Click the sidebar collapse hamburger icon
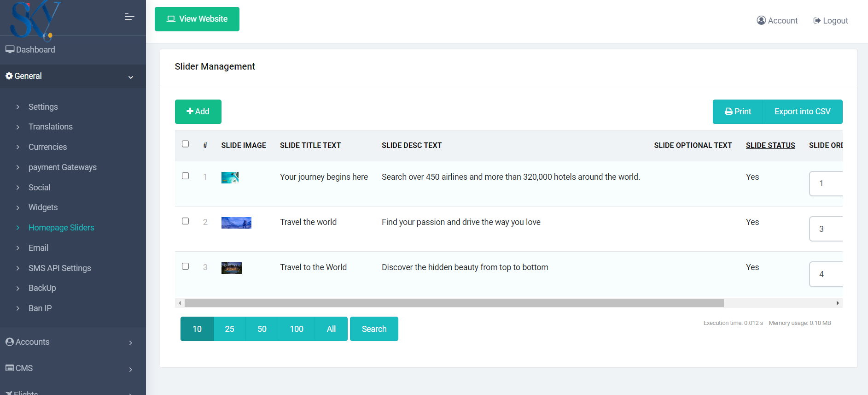Viewport: 868px width, 395px height. click(x=129, y=18)
